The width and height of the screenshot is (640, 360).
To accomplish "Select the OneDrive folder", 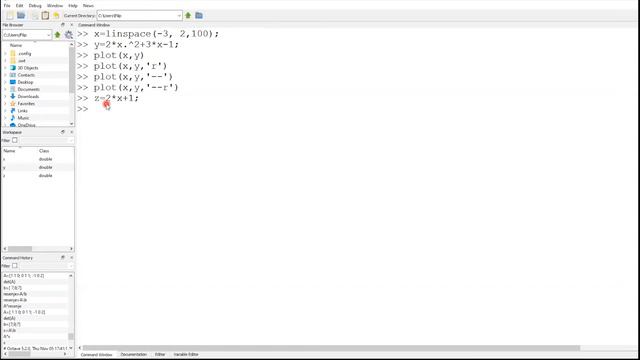I will 27,125.
